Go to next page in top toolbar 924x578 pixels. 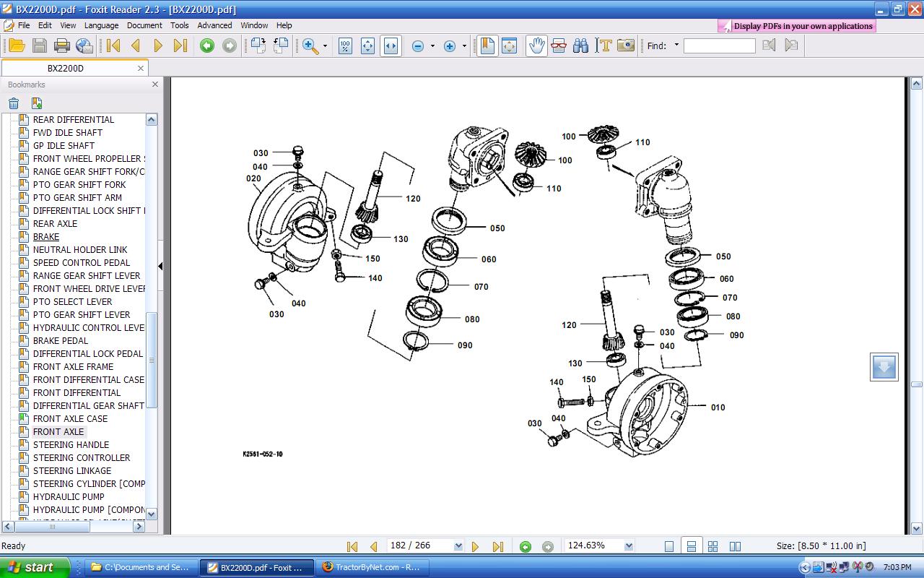[x=158, y=46]
